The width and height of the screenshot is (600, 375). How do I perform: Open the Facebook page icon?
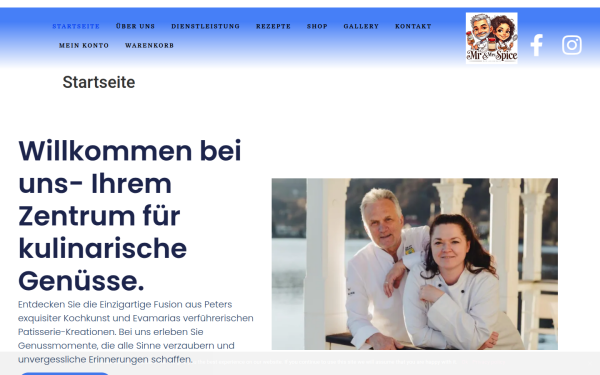point(536,45)
